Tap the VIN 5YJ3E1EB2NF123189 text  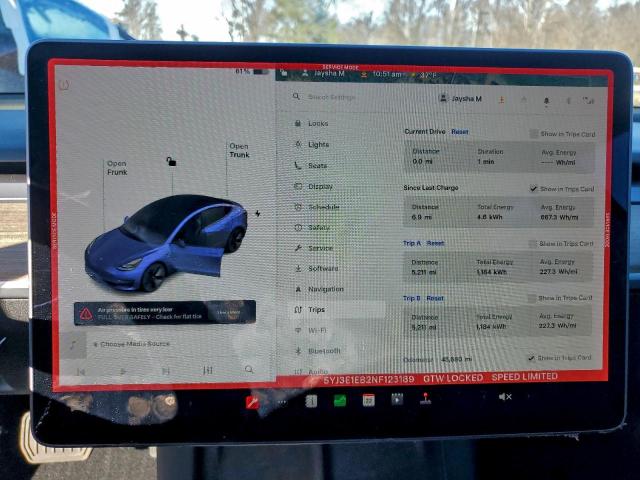coord(369,380)
